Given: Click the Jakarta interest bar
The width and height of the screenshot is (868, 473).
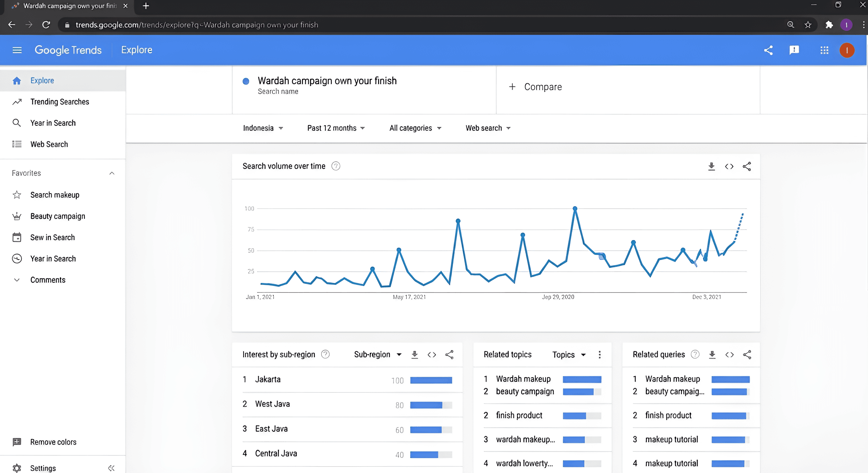Looking at the screenshot, I should (x=431, y=380).
